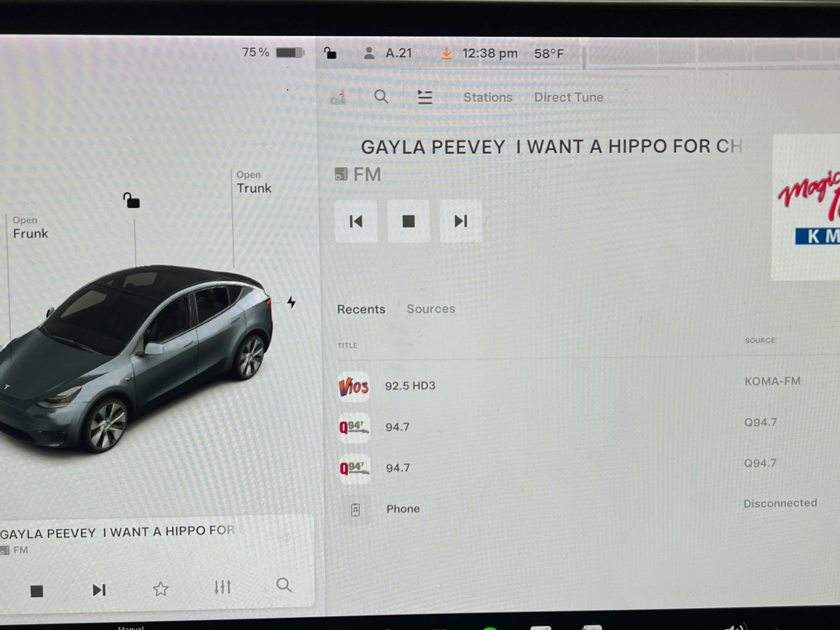Viewport: 840px width, 630px height.
Task: Select the Sources tab
Action: coord(430,309)
